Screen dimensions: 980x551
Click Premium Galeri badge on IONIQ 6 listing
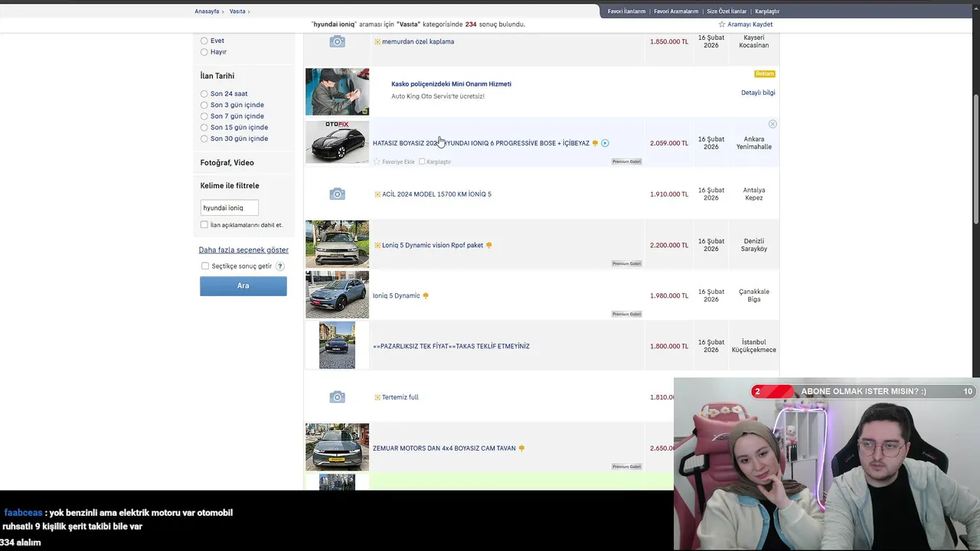tap(626, 161)
